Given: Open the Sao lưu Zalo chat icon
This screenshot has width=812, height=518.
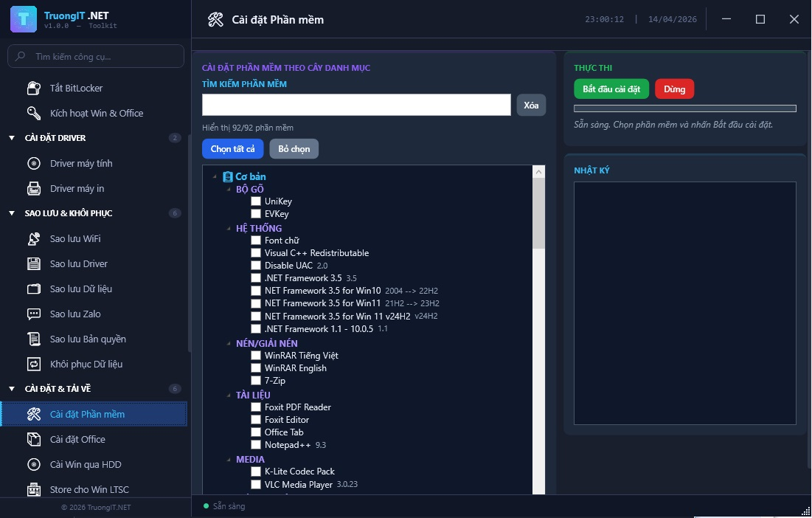Looking at the screenshot, I should point(34,314).
